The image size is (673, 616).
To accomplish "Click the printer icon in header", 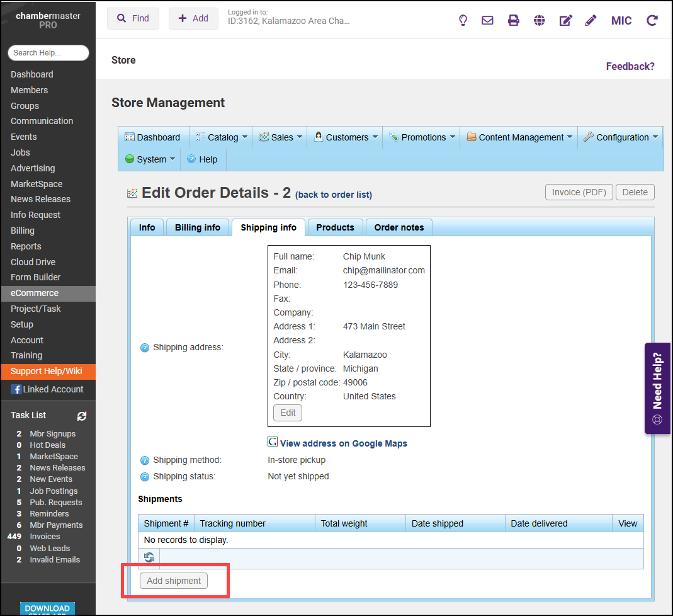I will pos(514,20).
